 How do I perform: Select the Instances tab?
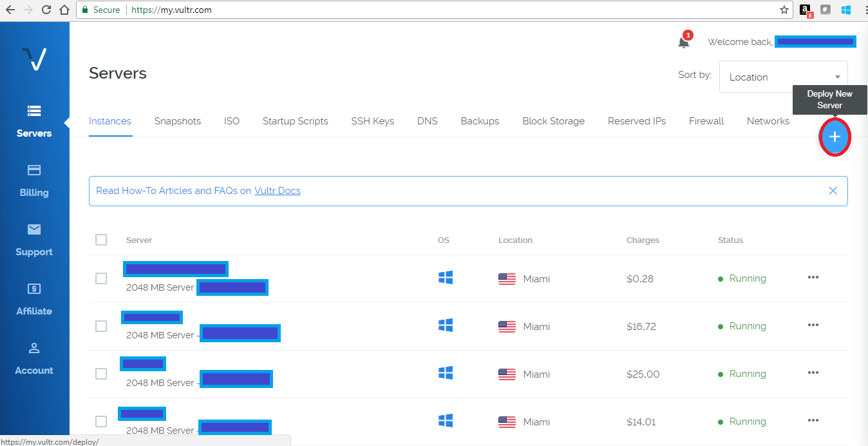click(x=110, y=121)
